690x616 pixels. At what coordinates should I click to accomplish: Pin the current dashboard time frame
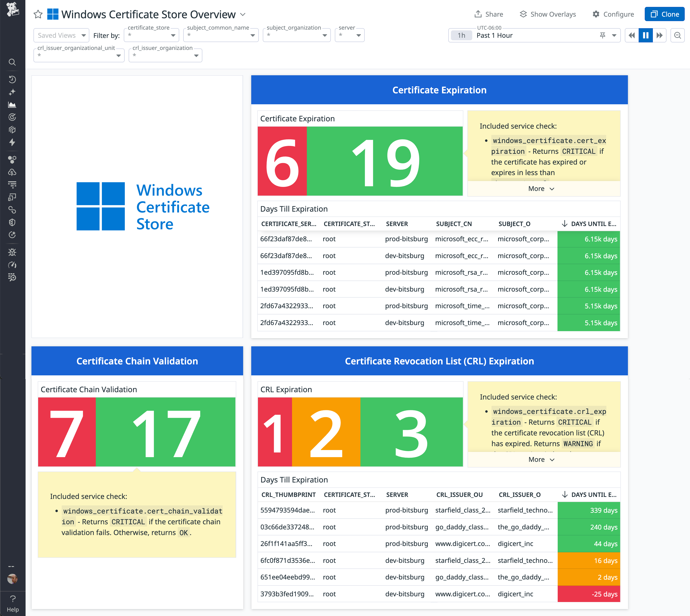coord(603,35)
